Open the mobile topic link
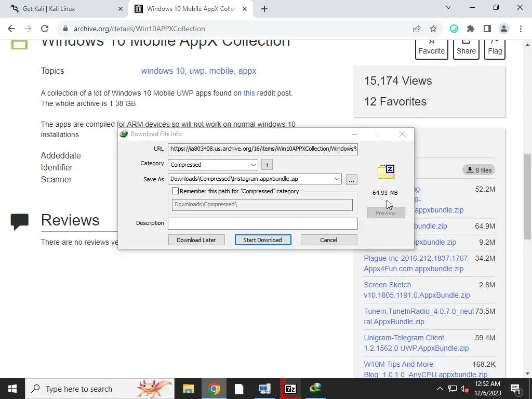 click(x=221, y=71)
